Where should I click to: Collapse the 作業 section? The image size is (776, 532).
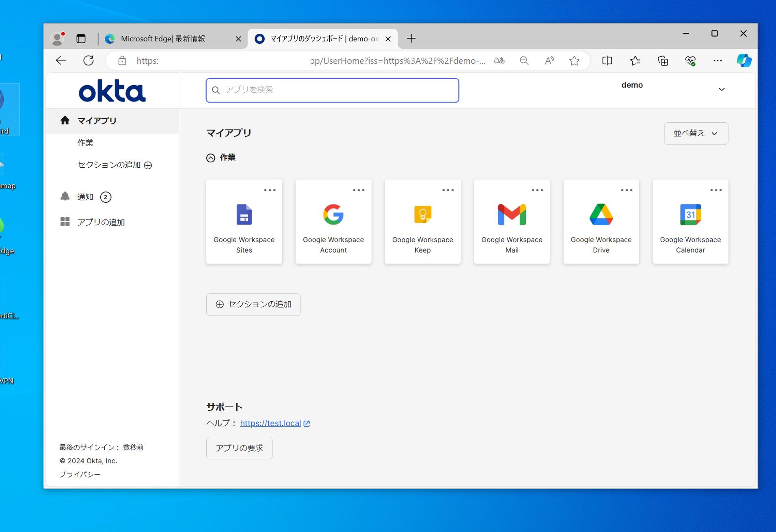pyautogui.click(x=211, y=158)
